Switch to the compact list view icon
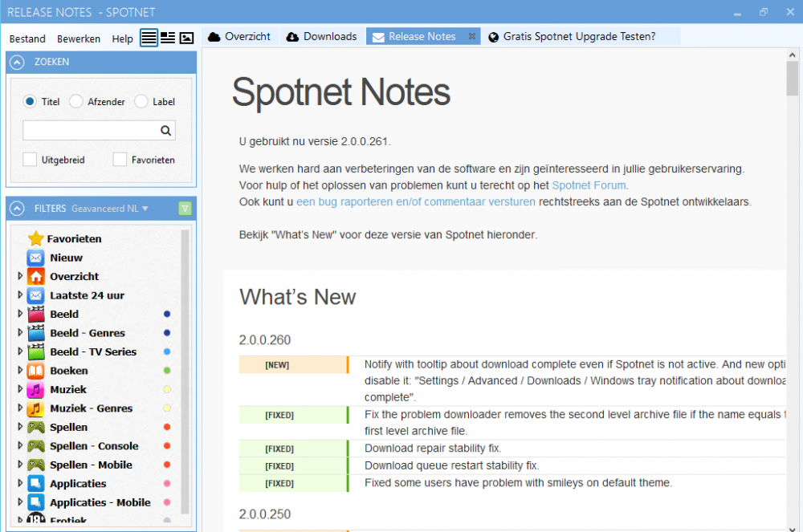The height and width of the screenshot is (532, 803). pyautogui.click(x=168, y=37)
